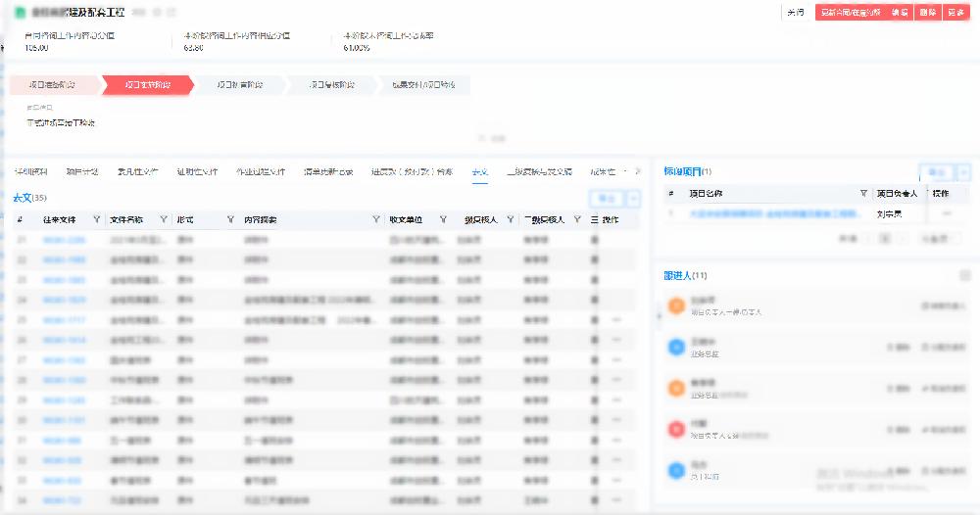The width and height of the screenshot is (980, 515).
Task: Open more actions for table row 25
Action: click(616, 319)
